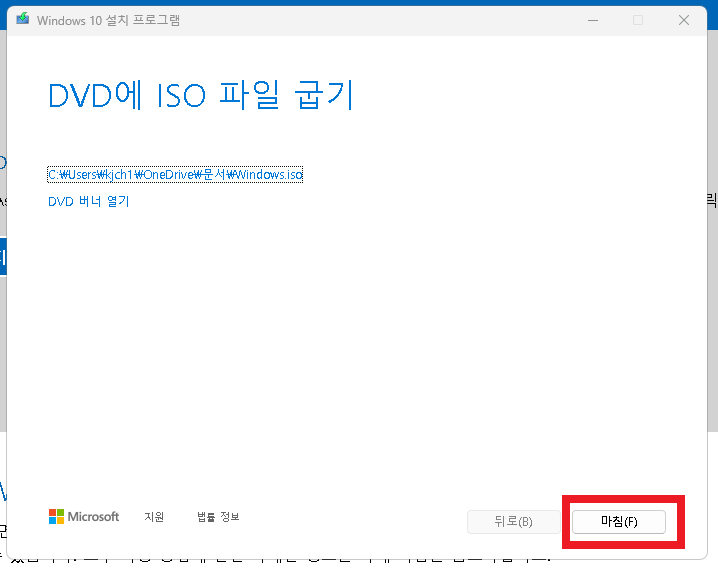Click the Finish button 마침(F)
Viewport: 718px width, 570px height.
[x=619, y=521]
